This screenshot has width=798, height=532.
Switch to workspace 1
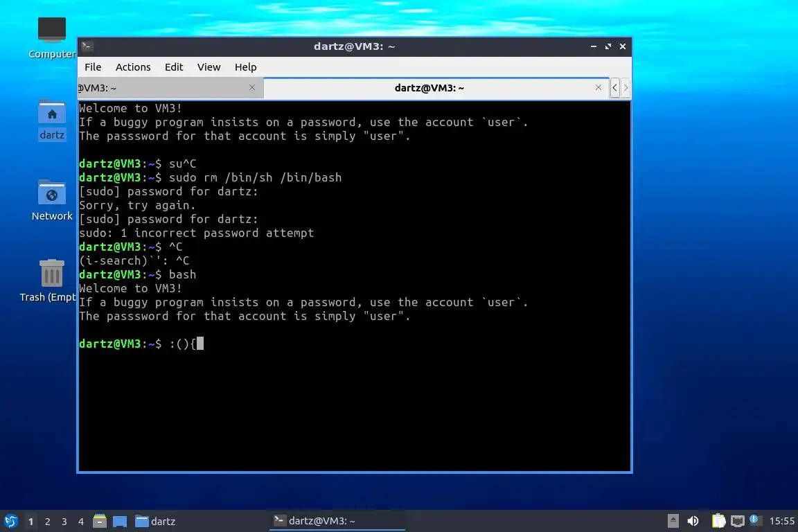pos(30,522)
